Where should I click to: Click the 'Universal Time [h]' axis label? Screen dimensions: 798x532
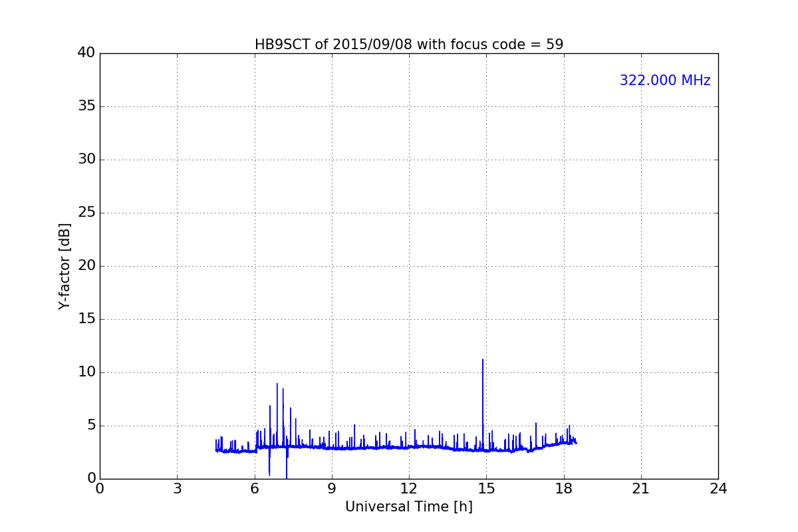(x=409, y=507)
